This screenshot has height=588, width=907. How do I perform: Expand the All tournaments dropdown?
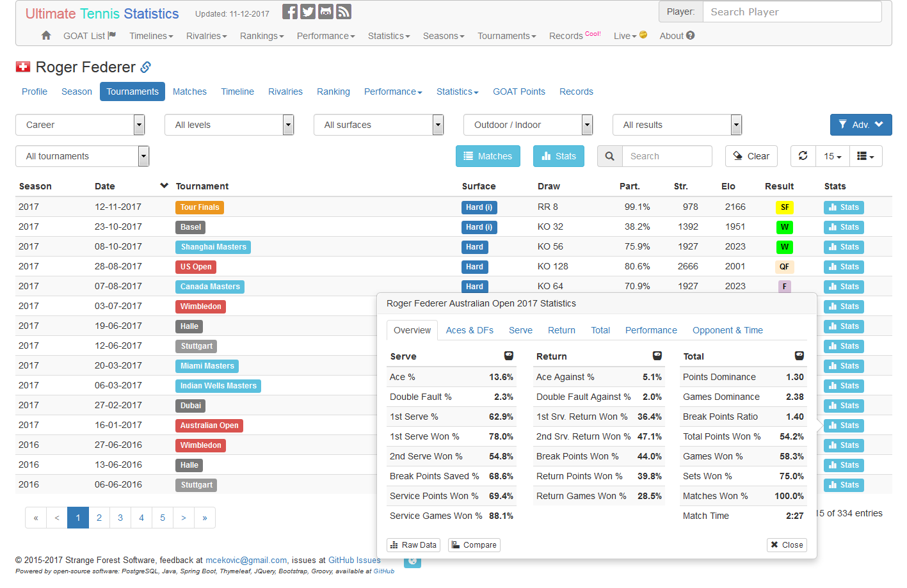(82, 156)
